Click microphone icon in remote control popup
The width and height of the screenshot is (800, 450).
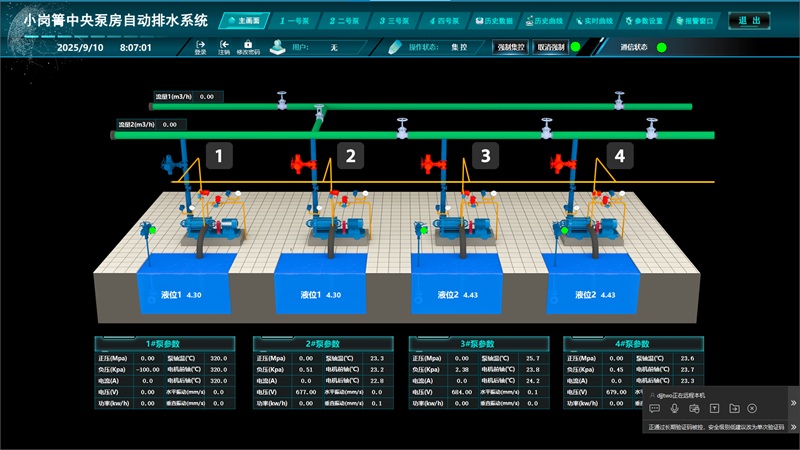674,408
